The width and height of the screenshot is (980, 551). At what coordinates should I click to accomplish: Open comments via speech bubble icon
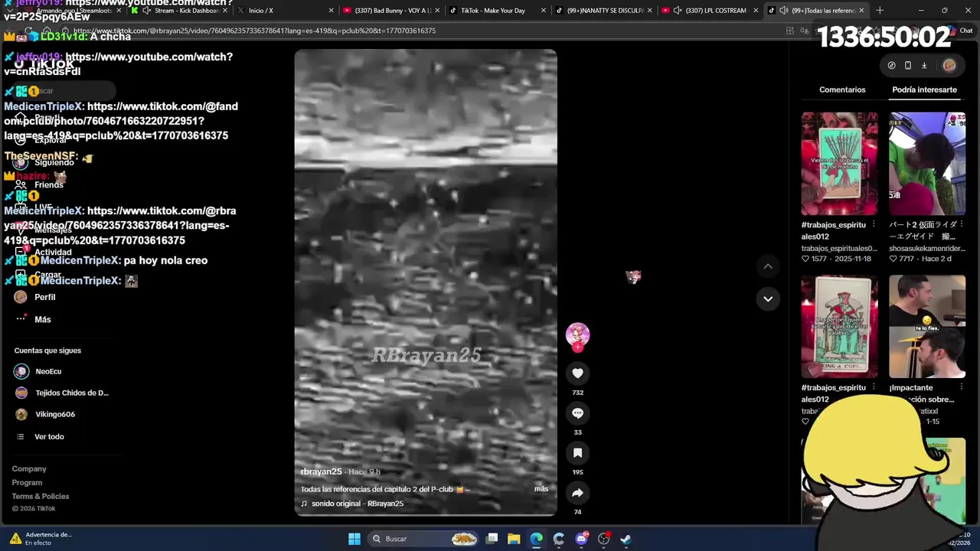pyautogui.click(x=577, y=413)
